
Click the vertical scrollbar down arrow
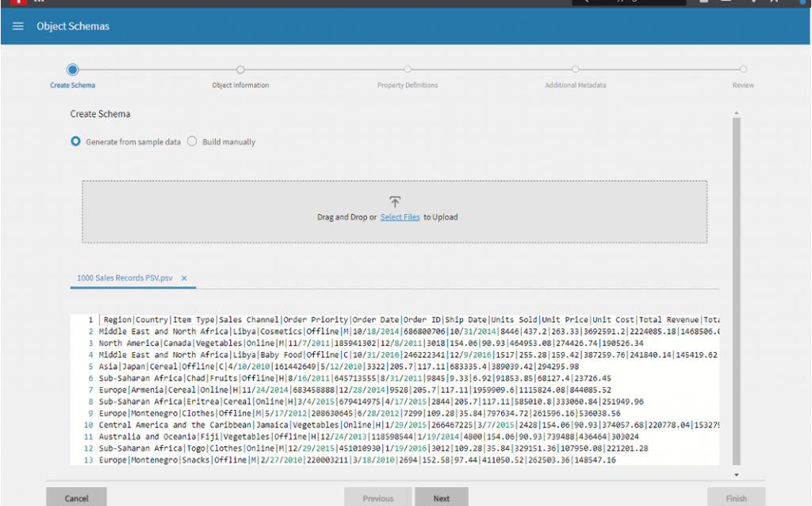(x=737, y=474)
